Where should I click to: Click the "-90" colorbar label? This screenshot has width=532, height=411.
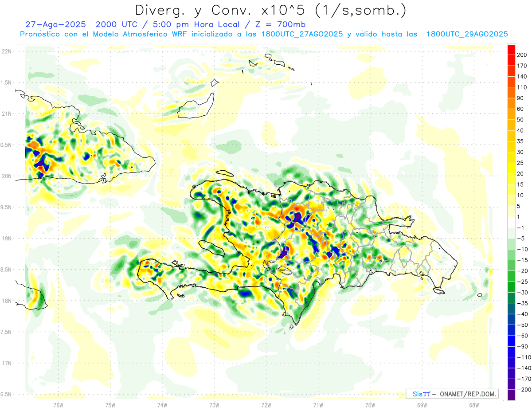click(x=524, y=346)
